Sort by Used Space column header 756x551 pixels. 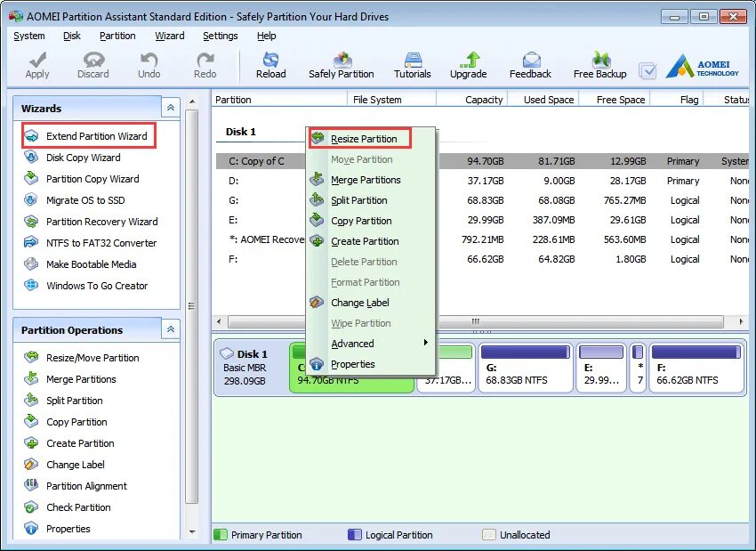click(543, 100)
